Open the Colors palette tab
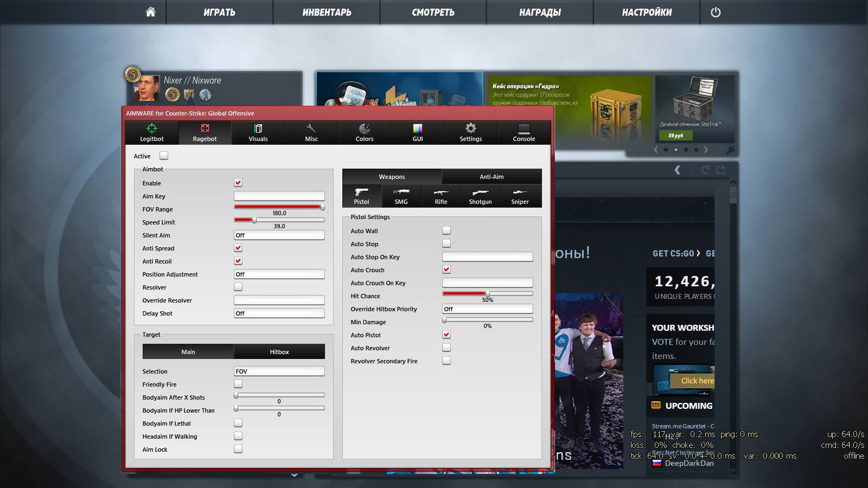The height and width of the screenshot is (488, 868). [x=365, y=132]
